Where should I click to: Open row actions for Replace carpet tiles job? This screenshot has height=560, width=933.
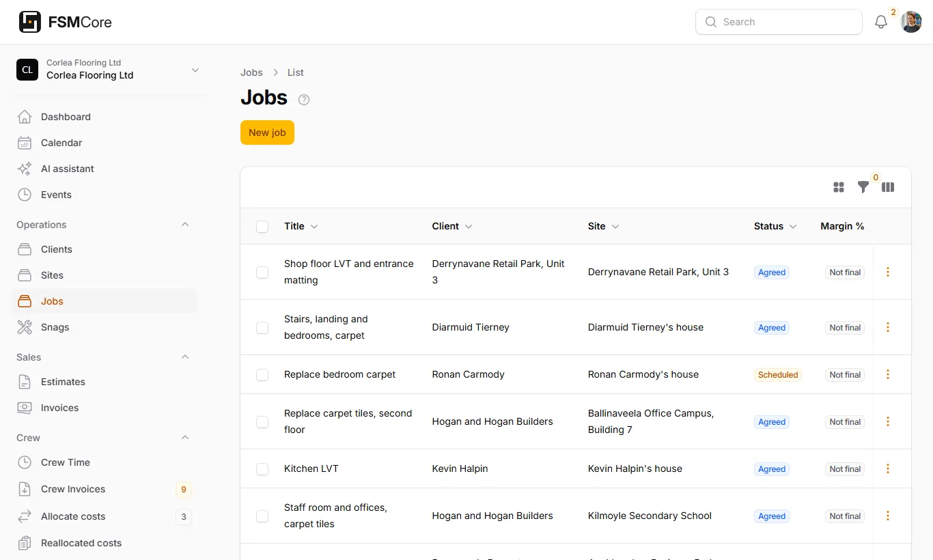(x=888, y=421)
